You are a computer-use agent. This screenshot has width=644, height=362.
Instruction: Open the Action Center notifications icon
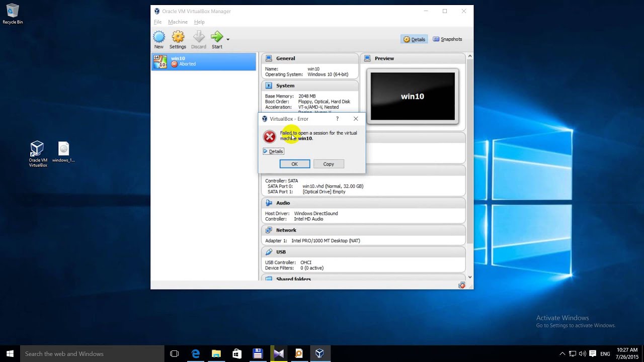point(593,353)
